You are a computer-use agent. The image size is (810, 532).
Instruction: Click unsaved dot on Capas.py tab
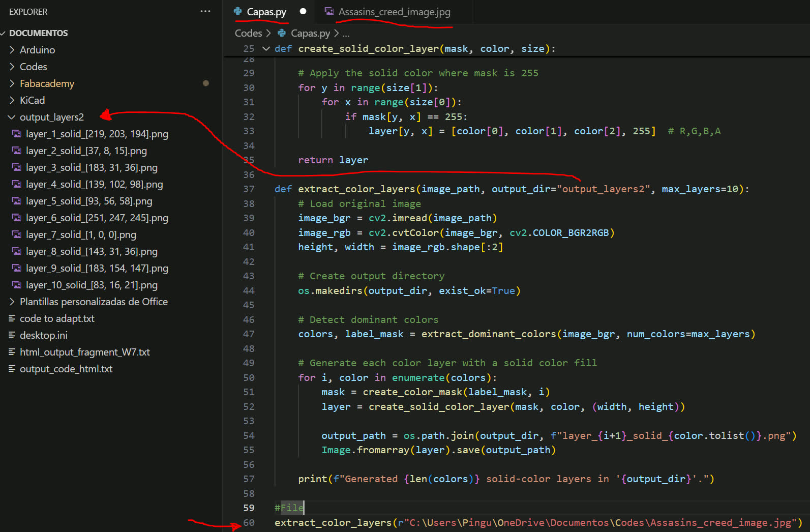[x=303, y=11]
